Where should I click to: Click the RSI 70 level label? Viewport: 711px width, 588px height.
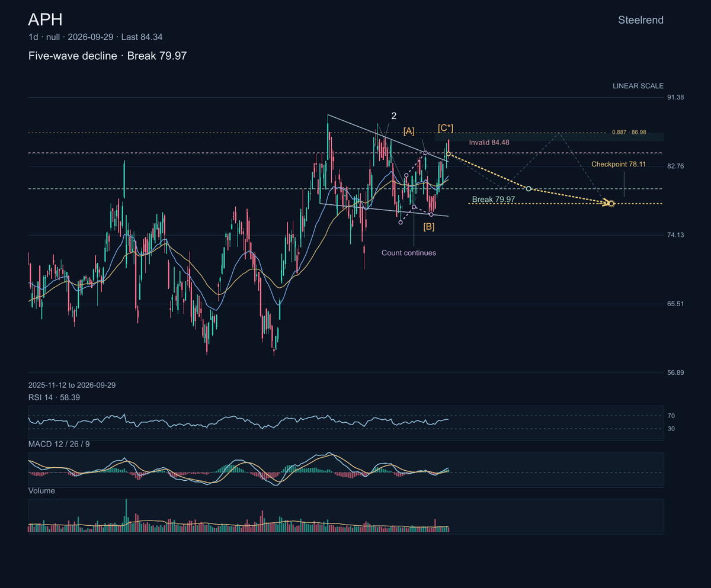[x=671, y=416]
